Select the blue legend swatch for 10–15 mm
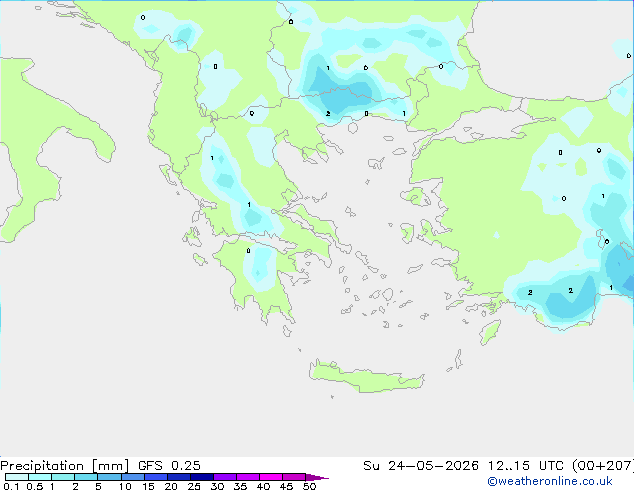634x490 pixels. point(132,477)
